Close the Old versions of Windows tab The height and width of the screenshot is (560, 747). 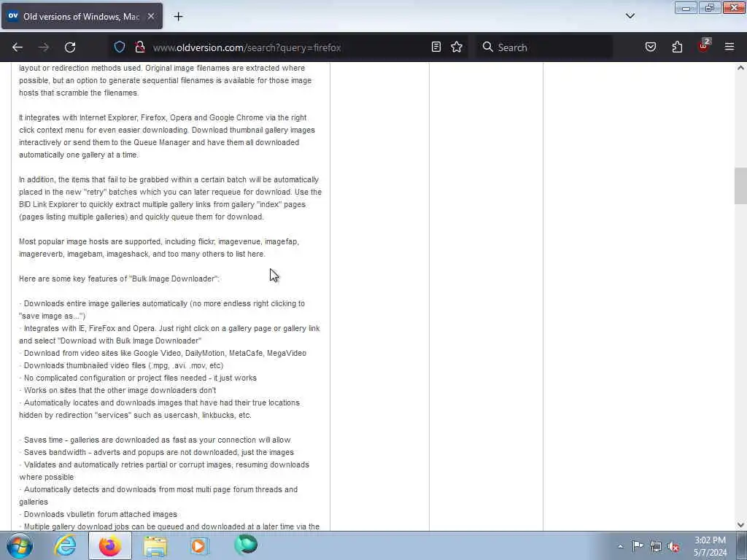coord(150,16)
